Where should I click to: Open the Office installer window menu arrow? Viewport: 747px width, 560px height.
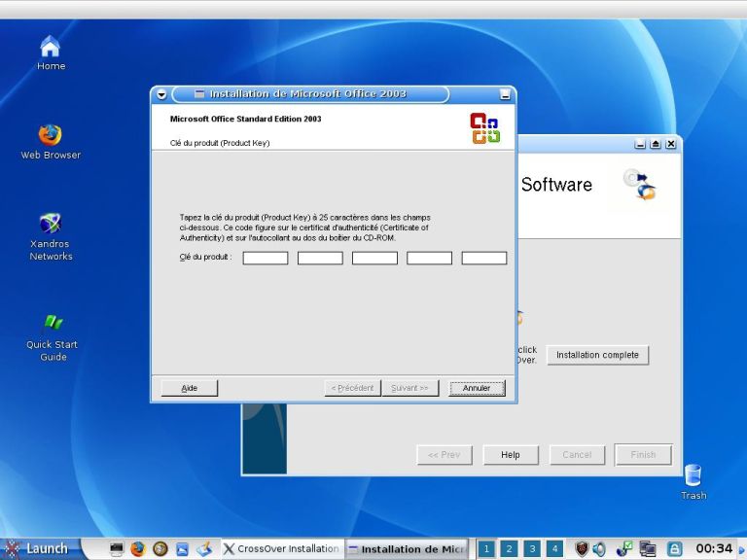(x=161, y=94)
